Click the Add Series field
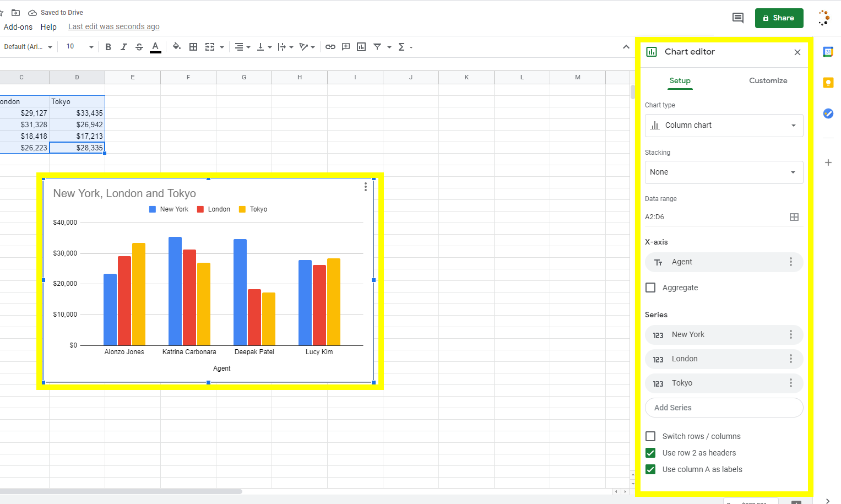This screenshot has width=841, height=504. (x=724, y=408)
